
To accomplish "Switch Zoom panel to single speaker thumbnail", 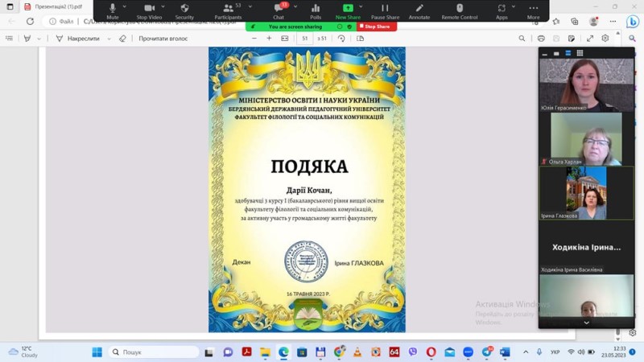I will 556,53.
